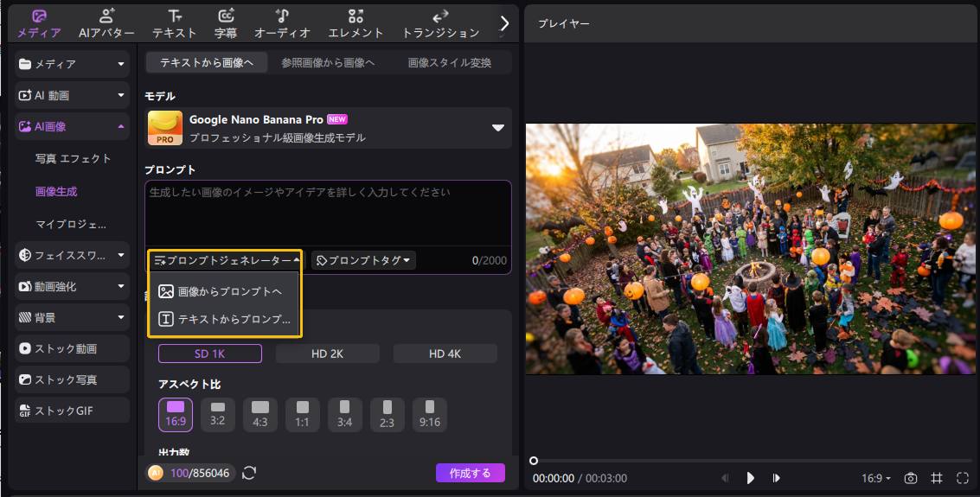Switch to the テキスト tab

point(175,23)
